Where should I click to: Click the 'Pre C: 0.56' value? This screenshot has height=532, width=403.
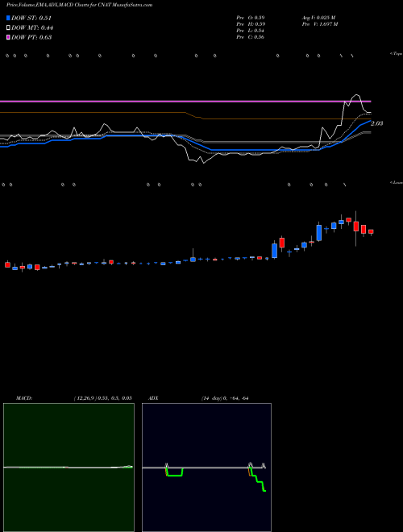click(x=251, y=37)
